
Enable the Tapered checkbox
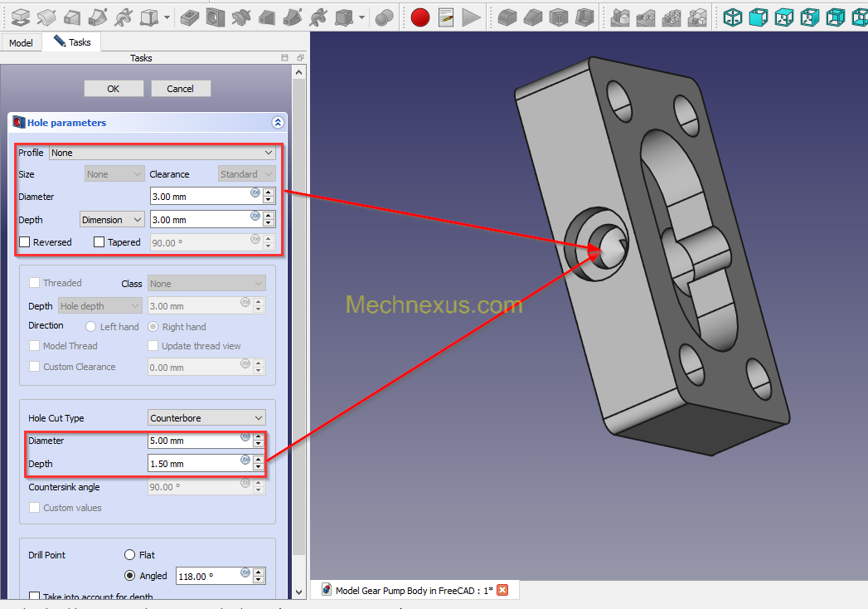pos(99,242)
